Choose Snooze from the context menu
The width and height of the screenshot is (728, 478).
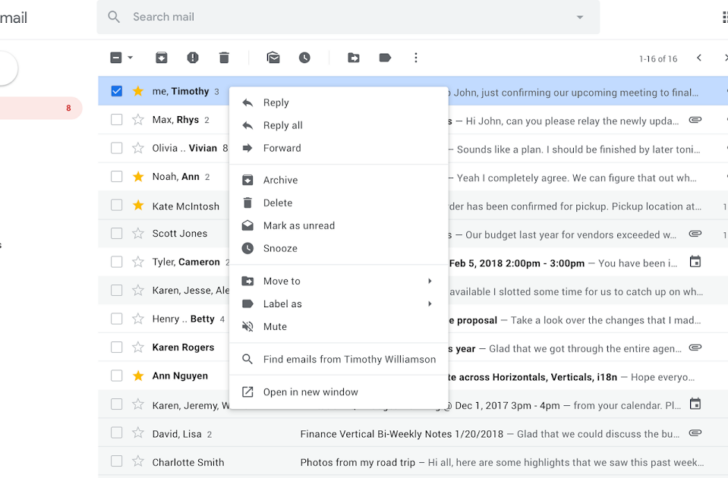(338, 248)
